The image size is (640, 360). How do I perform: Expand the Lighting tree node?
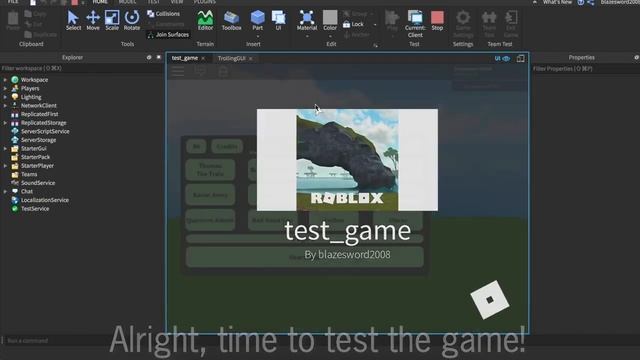(5, 97)
